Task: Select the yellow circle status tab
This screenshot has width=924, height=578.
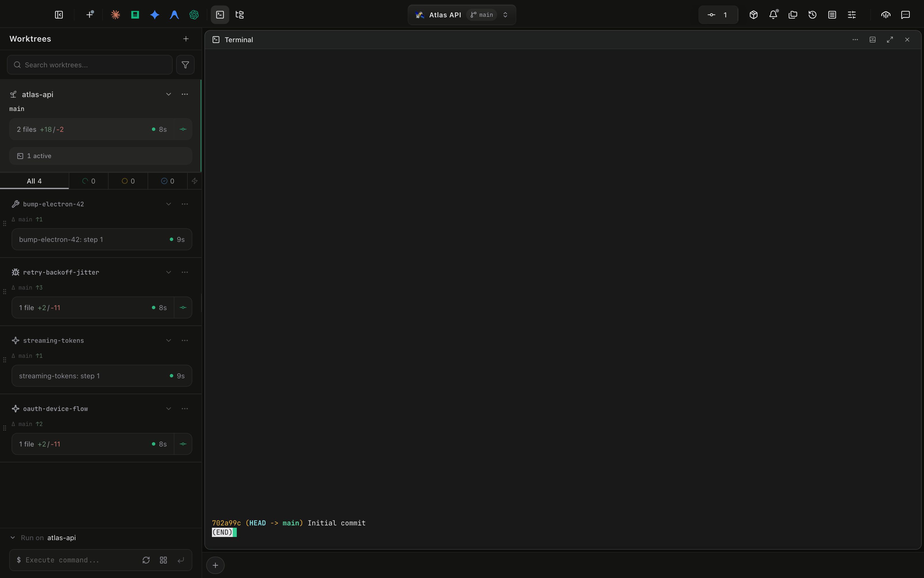Action: point(128,181)
